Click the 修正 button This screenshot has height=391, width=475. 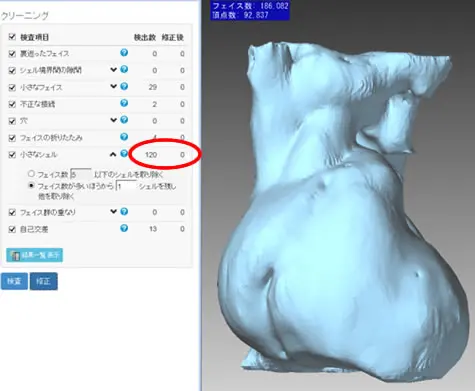point(44,281)
